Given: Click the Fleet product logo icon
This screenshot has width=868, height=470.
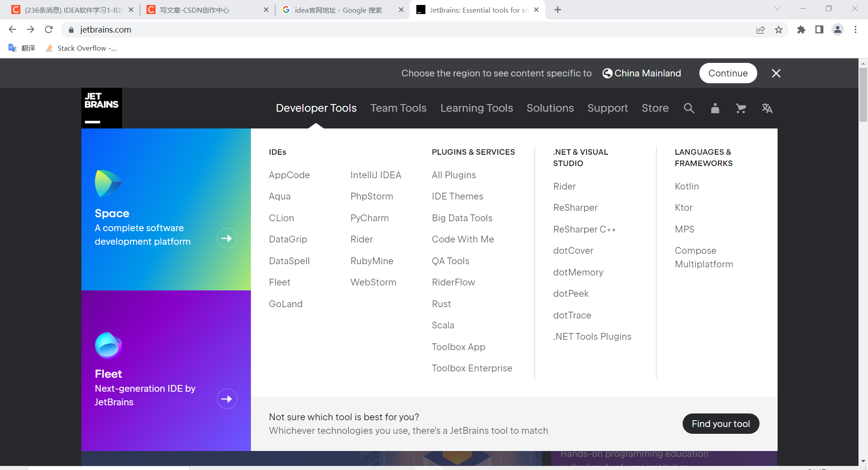Looking at the screenshot, I should point(108,345).
